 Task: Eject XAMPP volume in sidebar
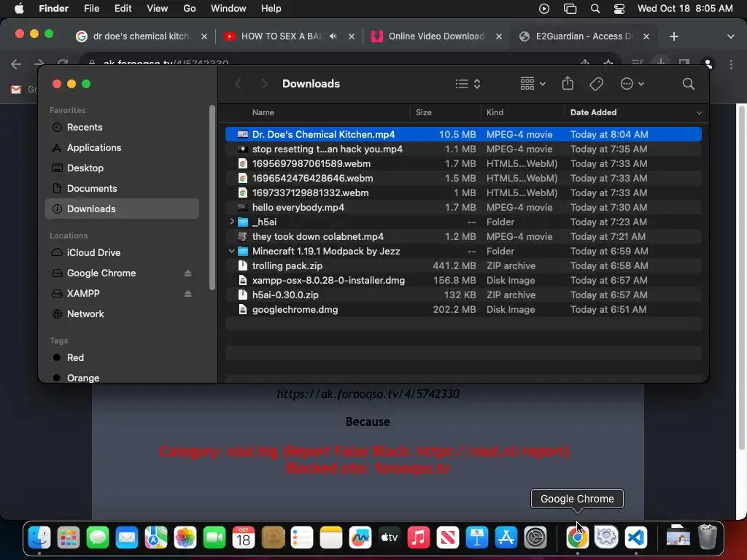tap(187, 294)
